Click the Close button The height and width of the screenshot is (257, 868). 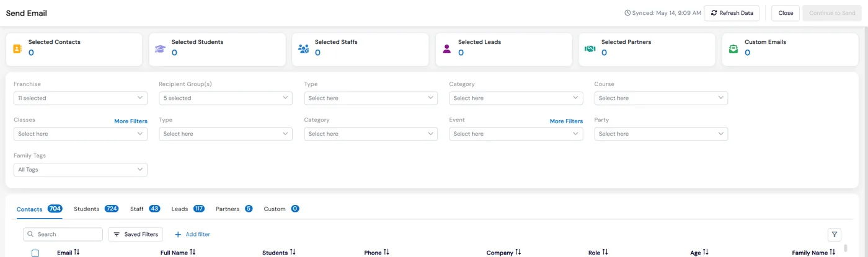tap(786, 13)
